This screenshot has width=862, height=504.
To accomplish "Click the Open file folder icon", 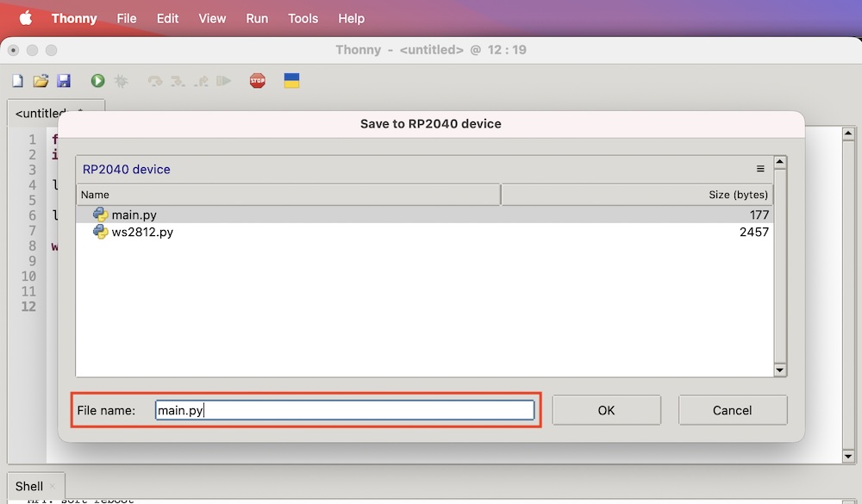I will click(x=41, y=81).
